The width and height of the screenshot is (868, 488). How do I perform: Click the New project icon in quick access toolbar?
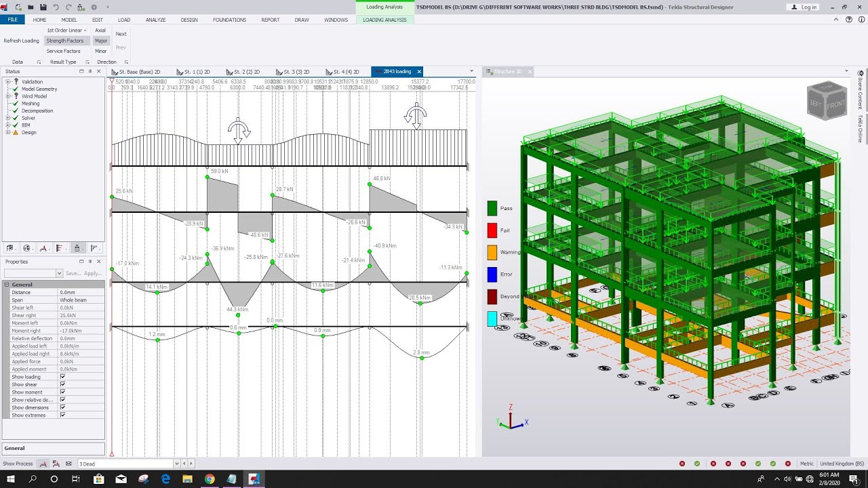point(18,7)
